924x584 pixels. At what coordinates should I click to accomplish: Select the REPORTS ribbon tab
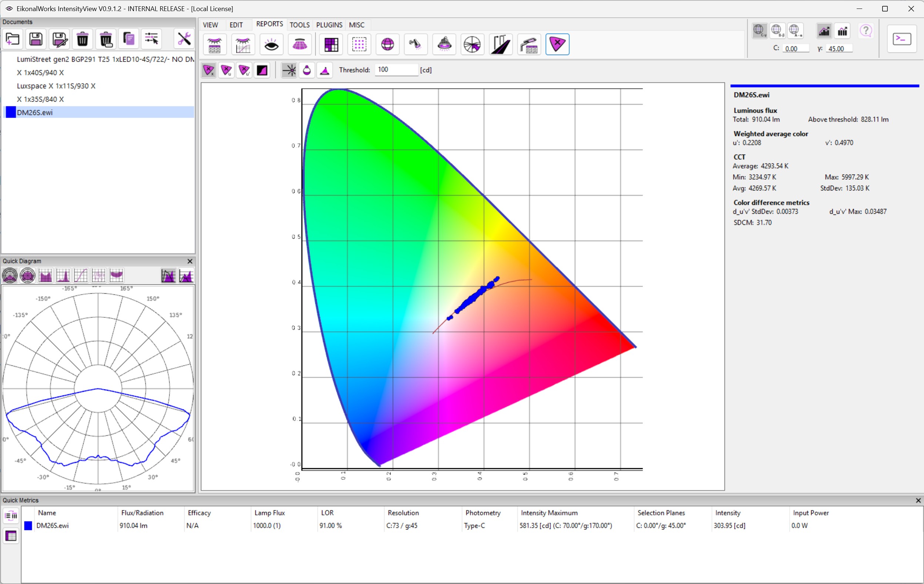(269, 24)
